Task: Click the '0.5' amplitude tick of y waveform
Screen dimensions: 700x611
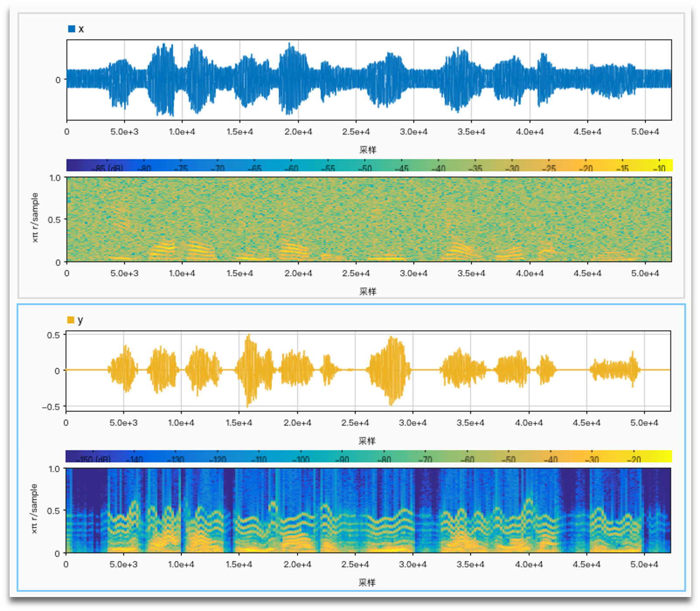Action: 53,335
